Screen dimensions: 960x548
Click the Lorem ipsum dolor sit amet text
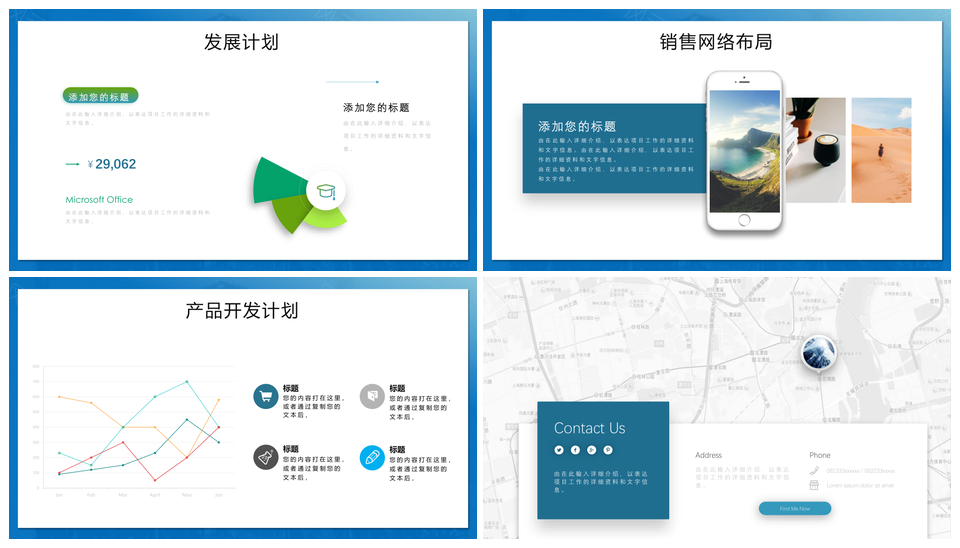(x=860, y=486)
